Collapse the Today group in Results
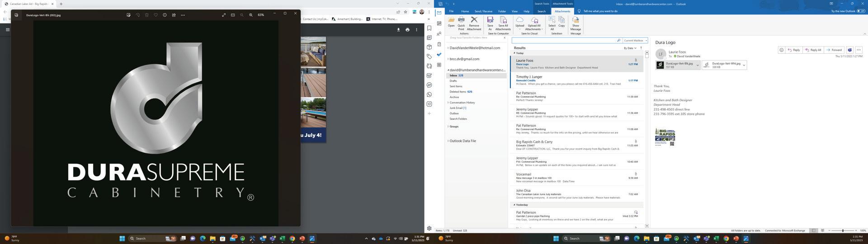 (514, 53)
